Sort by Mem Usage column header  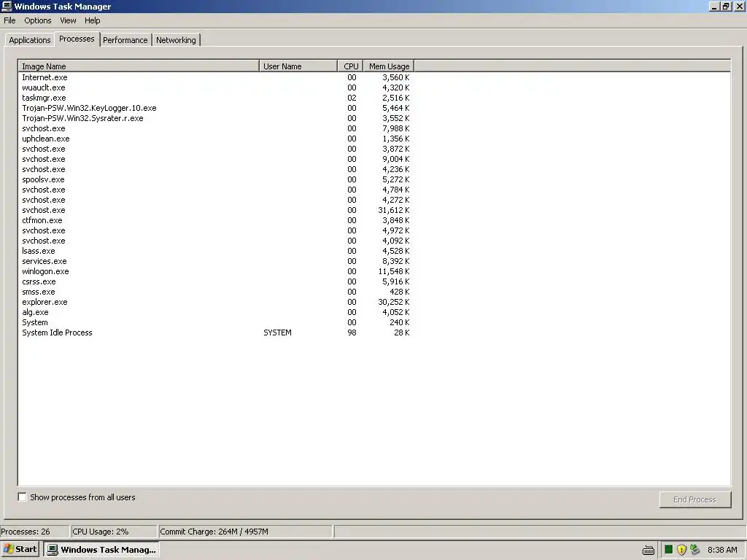(x=389, y=66)
